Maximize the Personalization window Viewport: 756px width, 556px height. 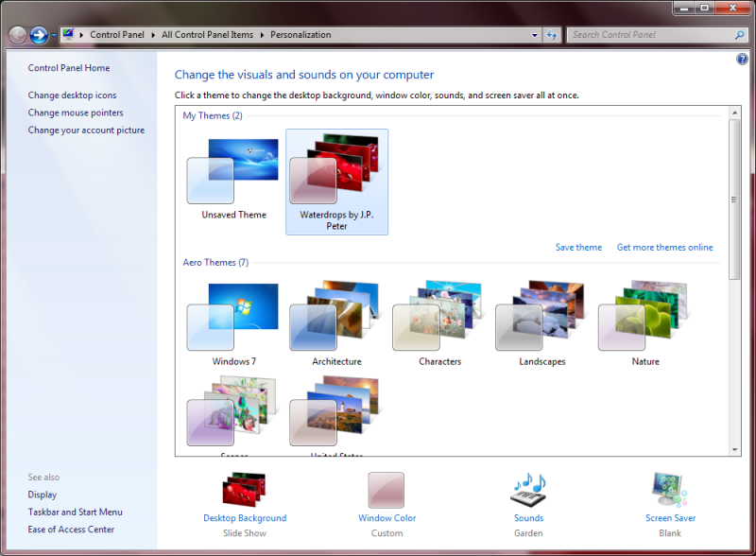tap(704, 9)
